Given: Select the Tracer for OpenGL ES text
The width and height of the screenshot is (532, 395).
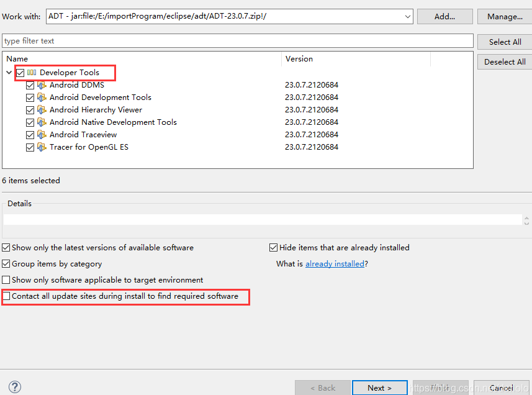Looking at the screenshot, I should (89, 147).
